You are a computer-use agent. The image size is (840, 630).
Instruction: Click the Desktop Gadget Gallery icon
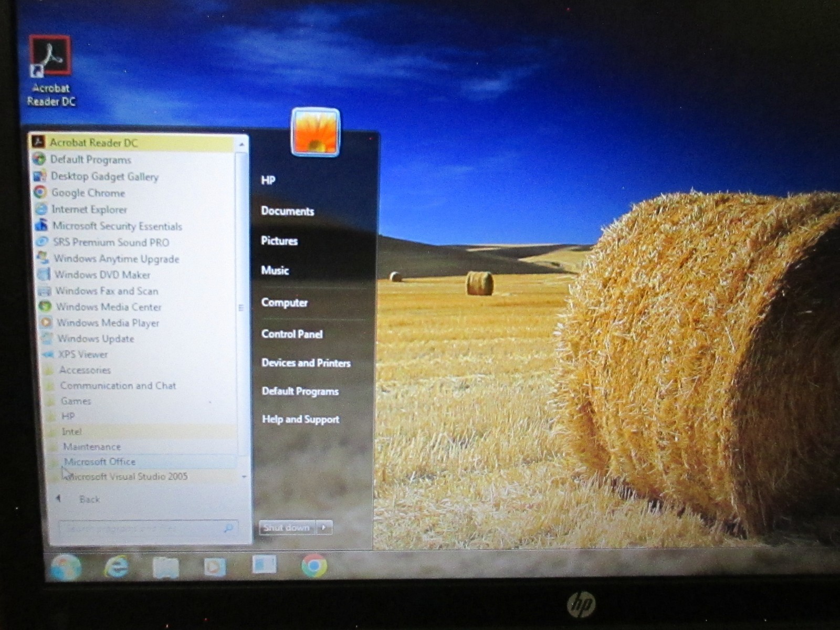[x=40, y=175]
